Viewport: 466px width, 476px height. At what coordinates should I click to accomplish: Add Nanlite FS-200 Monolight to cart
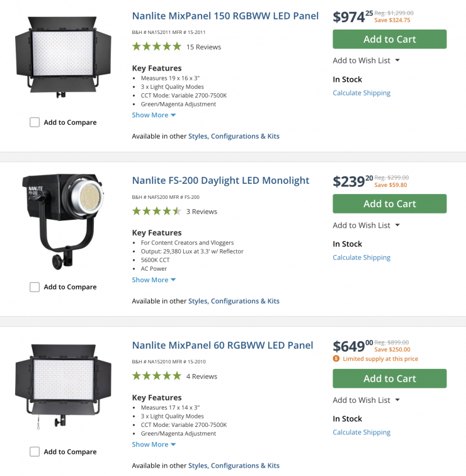[389, 203]
